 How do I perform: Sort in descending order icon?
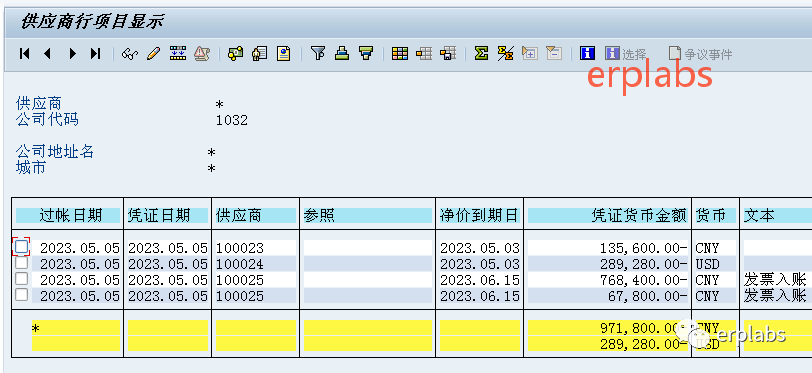click(366, 53)
